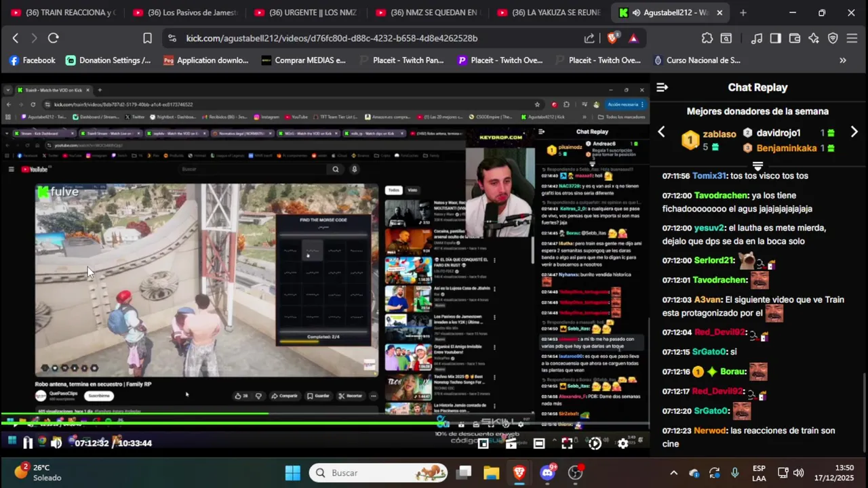Seek in the green video progress bar
This screenshot has width=868, height=488.
coord(324,424)
